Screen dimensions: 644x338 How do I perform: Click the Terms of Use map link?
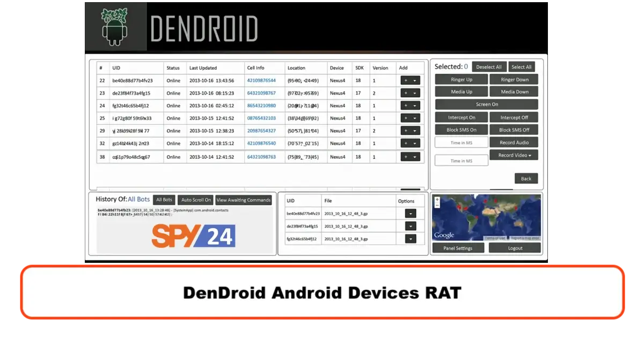click(495, 238)
